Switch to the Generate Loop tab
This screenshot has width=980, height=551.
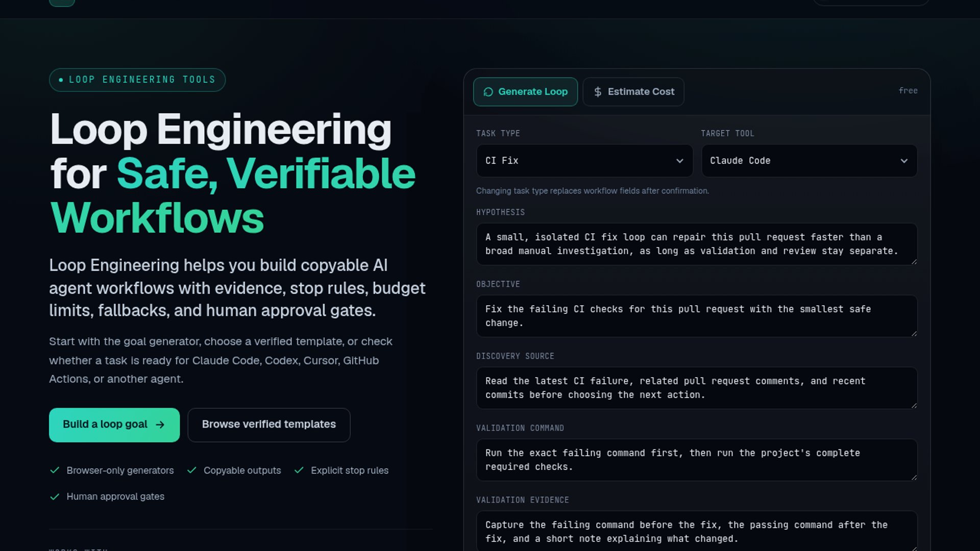[x=525, y=92]
